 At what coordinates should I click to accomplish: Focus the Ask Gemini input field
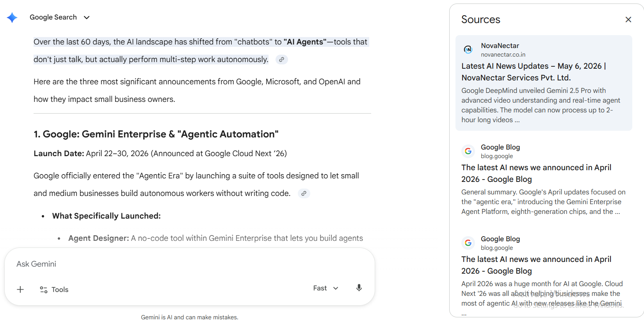pyautogui.click(x=190, y=264)
